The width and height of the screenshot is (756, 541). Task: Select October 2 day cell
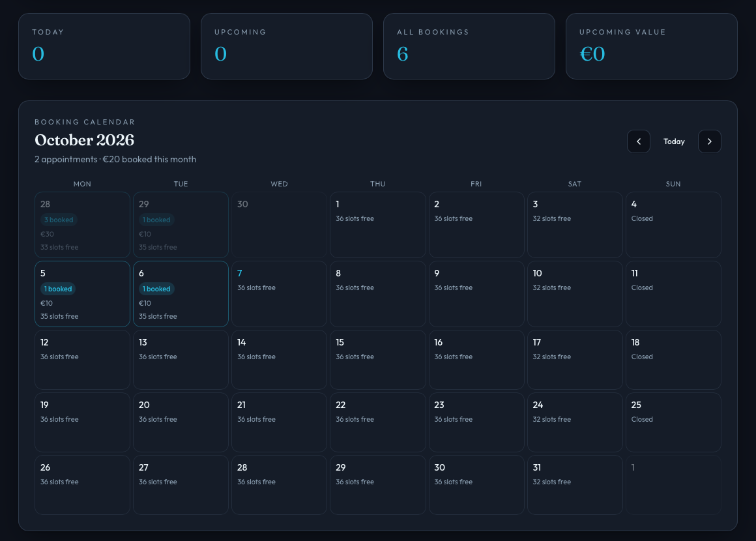[x=476, y=225]
